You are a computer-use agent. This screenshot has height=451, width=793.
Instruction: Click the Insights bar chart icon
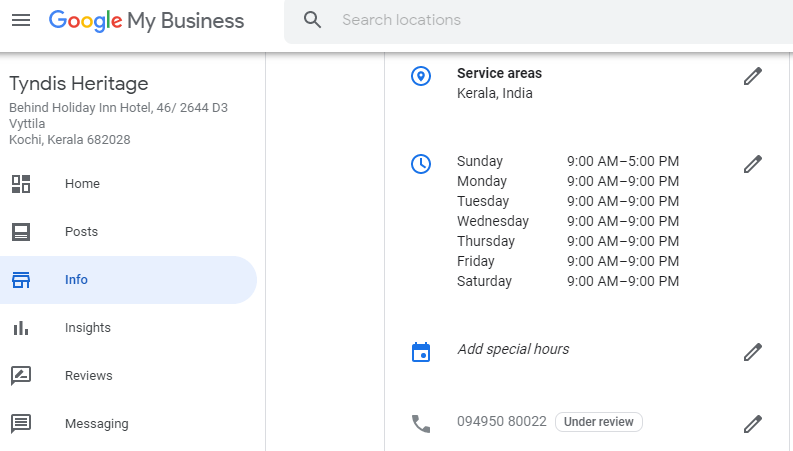point(21,328)
